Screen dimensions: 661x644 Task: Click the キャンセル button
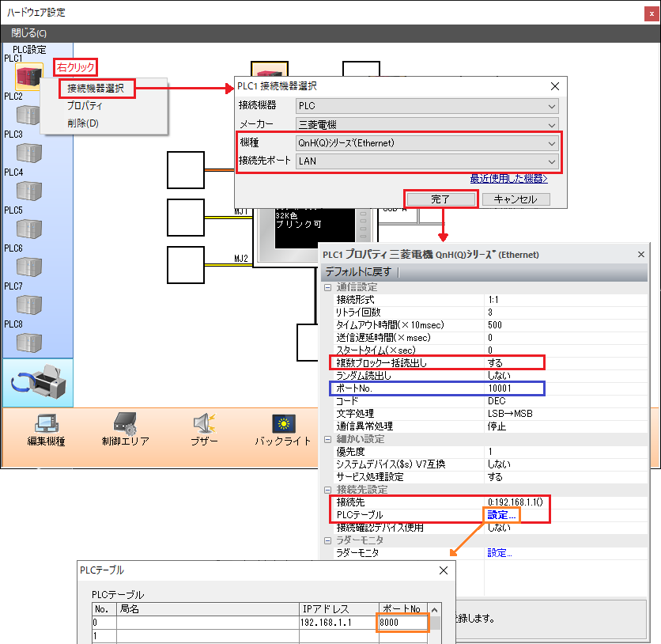(516, 199)
